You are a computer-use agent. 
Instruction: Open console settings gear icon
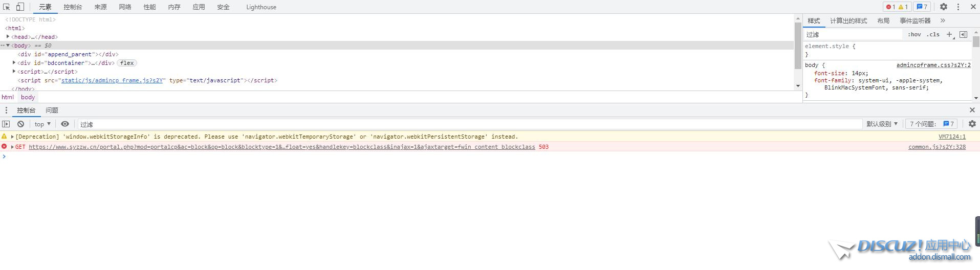[972, 124]
